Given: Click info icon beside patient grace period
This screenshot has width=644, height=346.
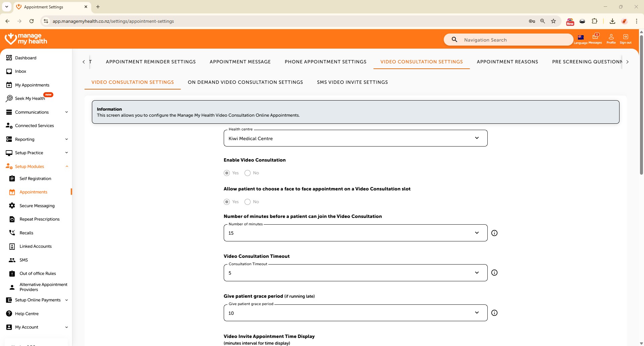Looking at the screenshot, I should pyautogui.click(x=494, y=313).
